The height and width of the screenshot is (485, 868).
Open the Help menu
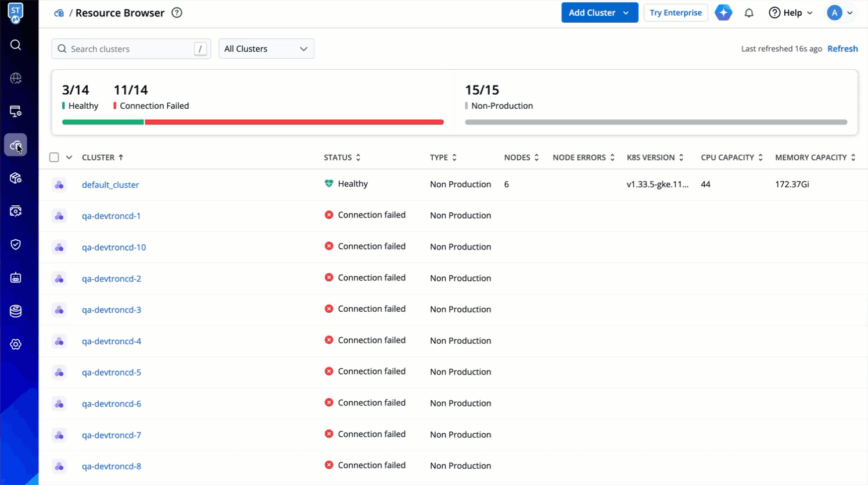tap(791, 13)
